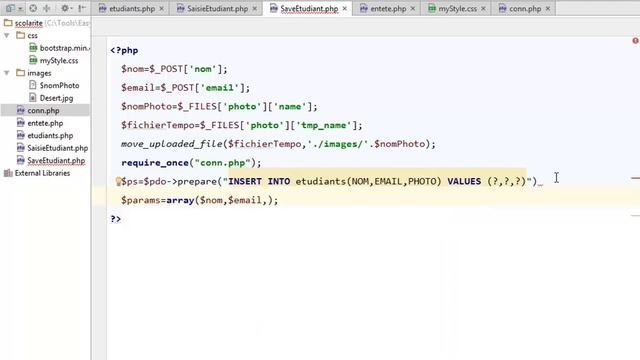The image size is (640, 360).
Task: Select Desert.jpg in the project tree
Action: pos(56,98)
